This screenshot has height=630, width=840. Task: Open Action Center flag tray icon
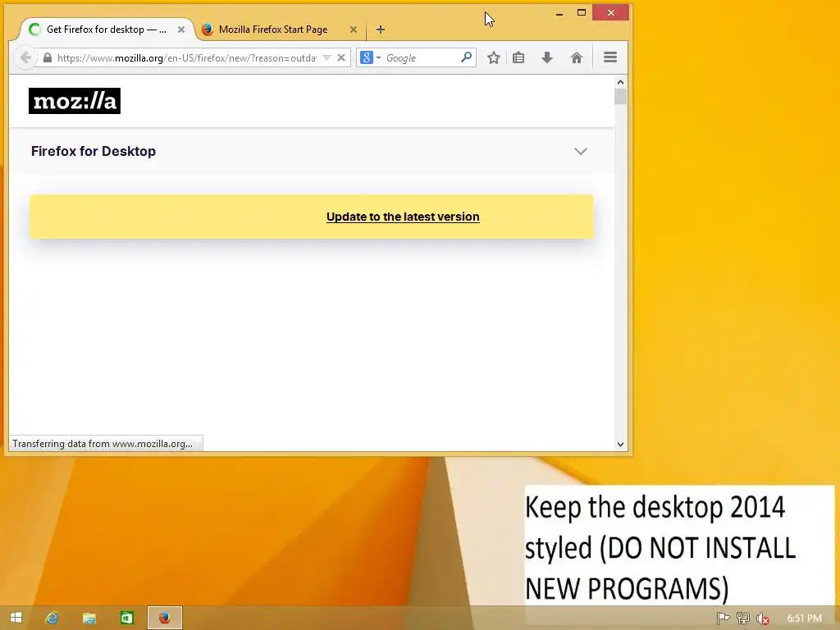tap(723, 619)
